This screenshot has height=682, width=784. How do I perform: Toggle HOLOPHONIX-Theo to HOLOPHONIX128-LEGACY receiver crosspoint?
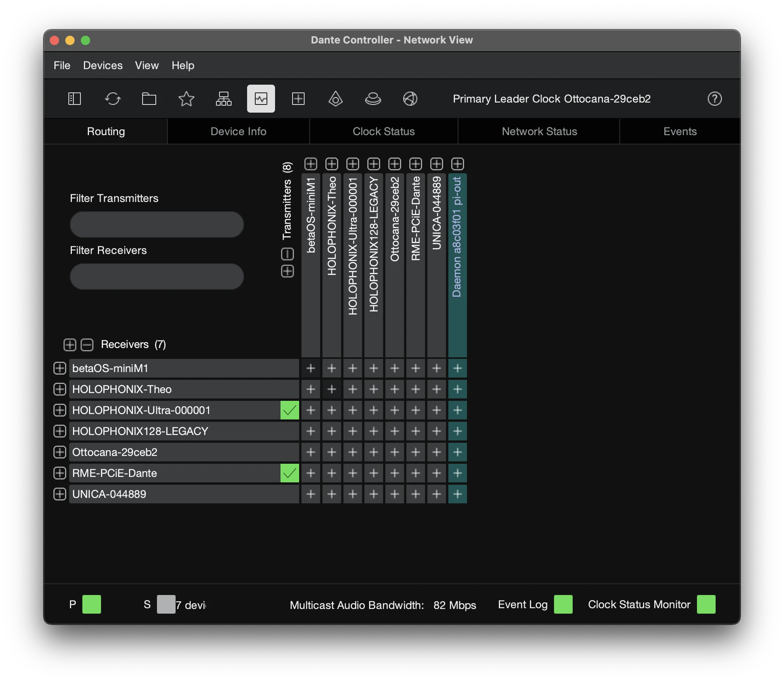pos(332,431)
